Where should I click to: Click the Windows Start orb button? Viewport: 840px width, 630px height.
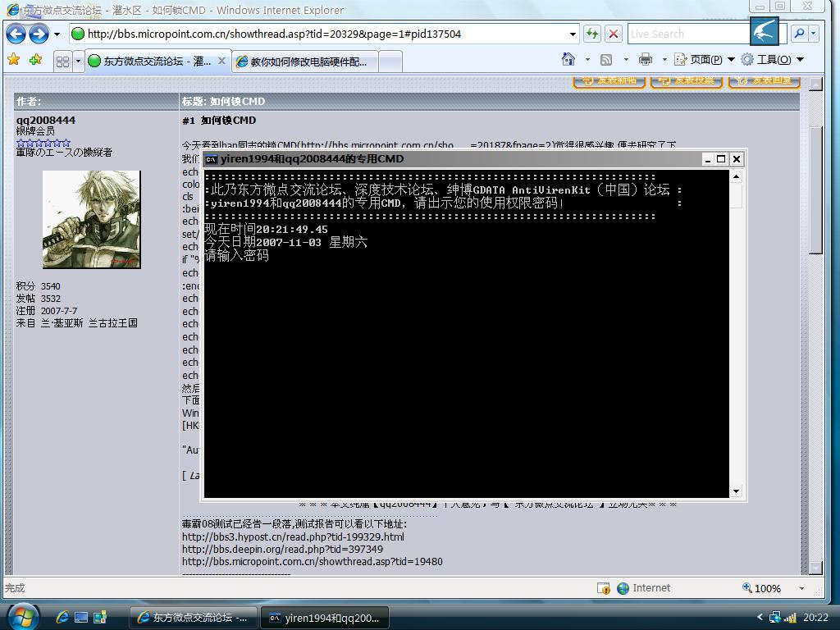point(22,617)
